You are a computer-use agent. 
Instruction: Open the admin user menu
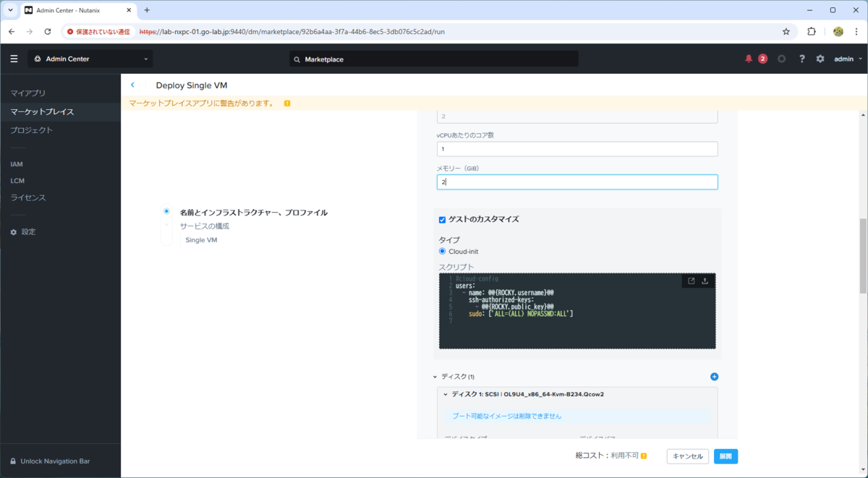[848, 59]
